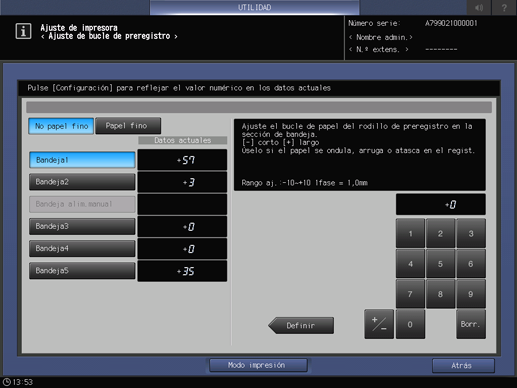Click the Número serie label
Screen dimensions: 517x388
click(374, 23)
